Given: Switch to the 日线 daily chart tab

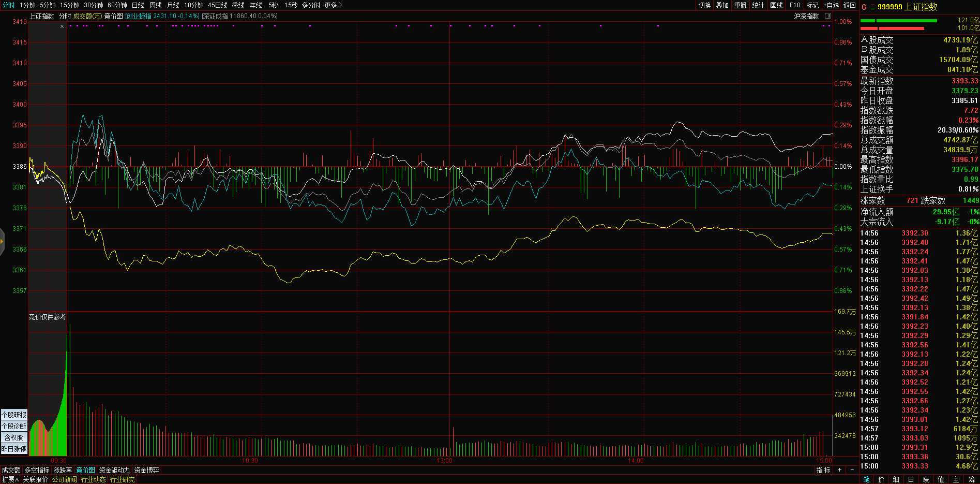Looking at the screenshot, I should point(138,5).
